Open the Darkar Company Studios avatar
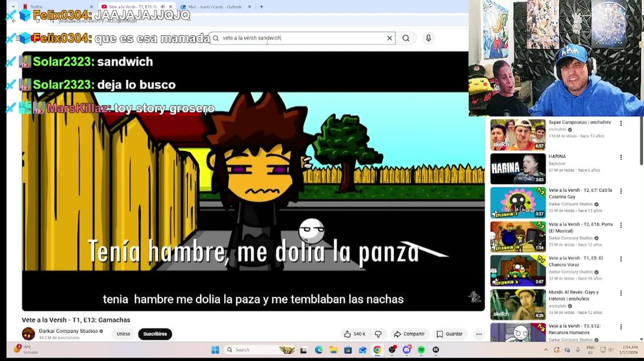644x361 pixels. (29, 333)
